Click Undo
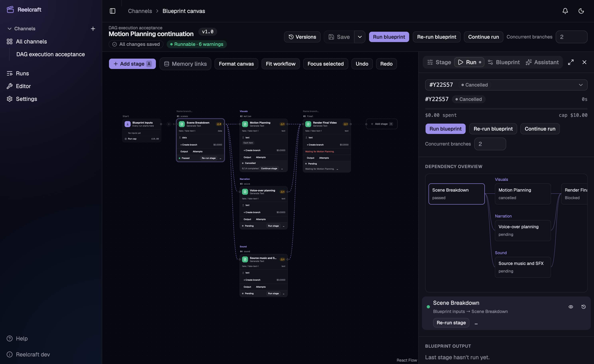The width and height of the screenshot is (594, 364). (x=362, y=64)
